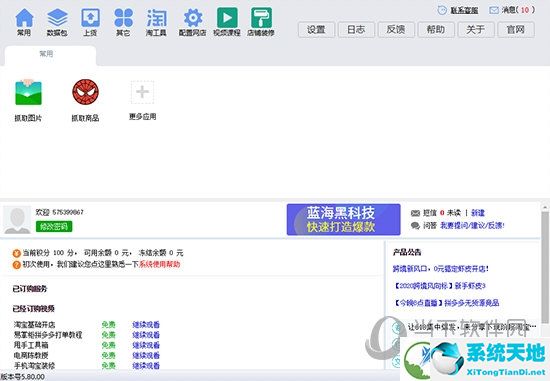Click the 帮助 help button
The width and height of the screenshot is (550, 381).
[x=436, y=29]
